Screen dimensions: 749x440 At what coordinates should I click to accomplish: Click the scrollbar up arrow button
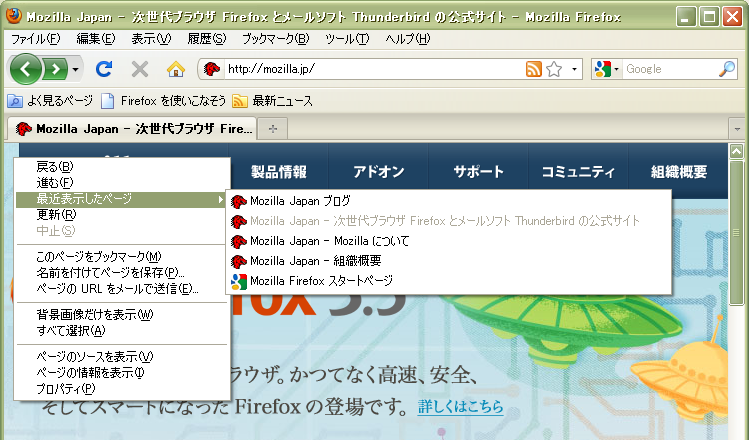click(x=737, y=151)
